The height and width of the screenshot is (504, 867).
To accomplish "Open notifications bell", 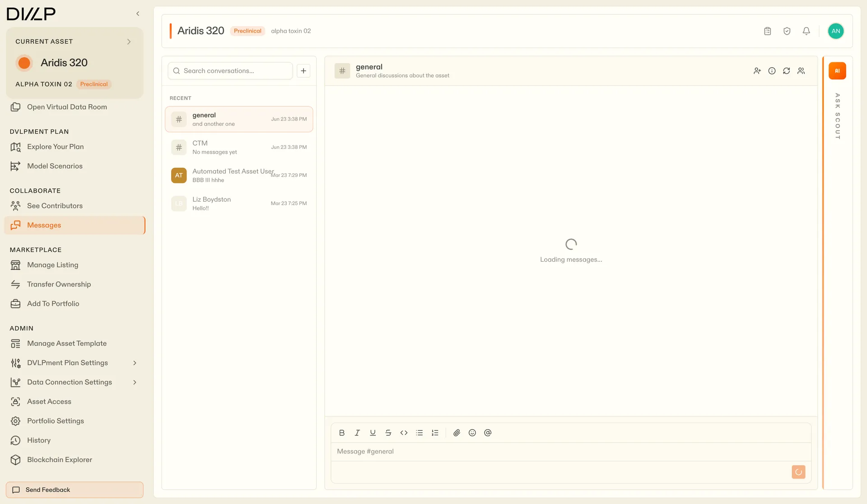I will tap(806, 31).
